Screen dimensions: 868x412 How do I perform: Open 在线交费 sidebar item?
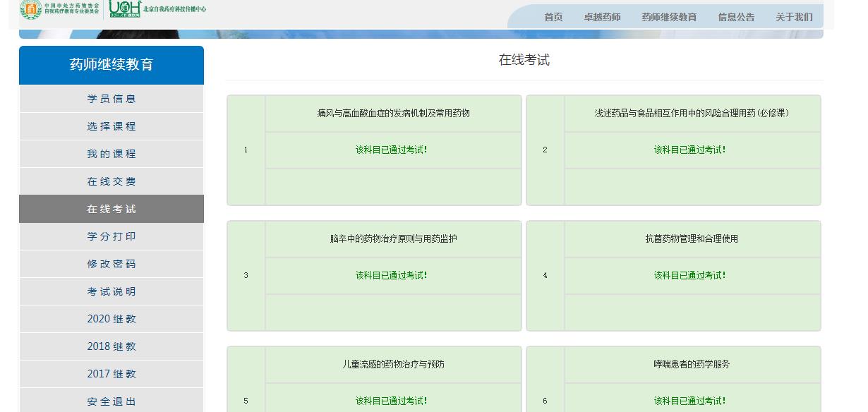click(x=111, y=181)
